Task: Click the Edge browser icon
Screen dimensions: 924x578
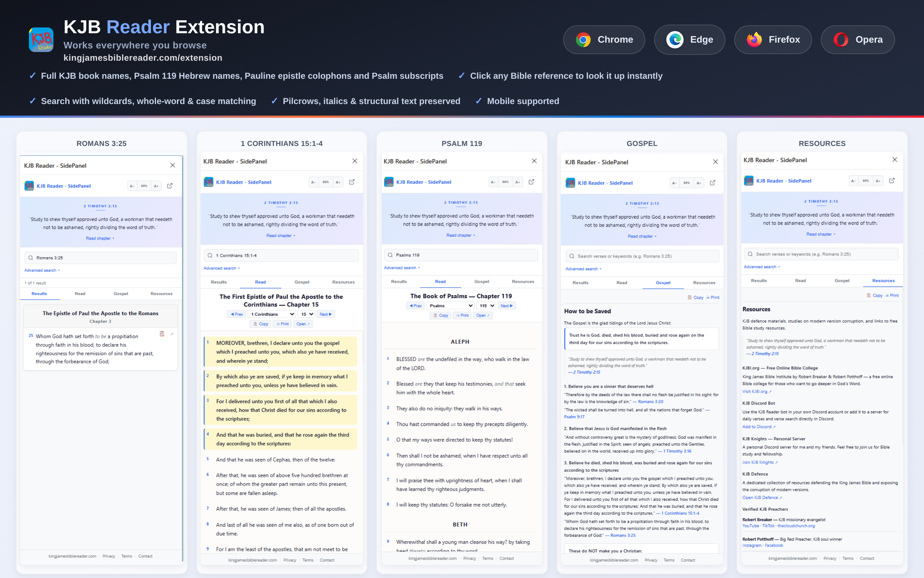Action: click(675, 40)
